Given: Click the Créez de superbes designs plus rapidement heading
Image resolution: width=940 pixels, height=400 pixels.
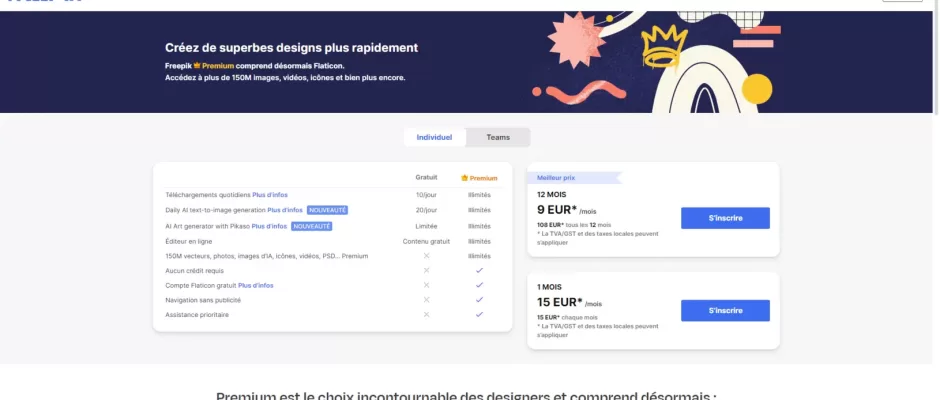Looking at the screenshot, I should coord(291,48).
